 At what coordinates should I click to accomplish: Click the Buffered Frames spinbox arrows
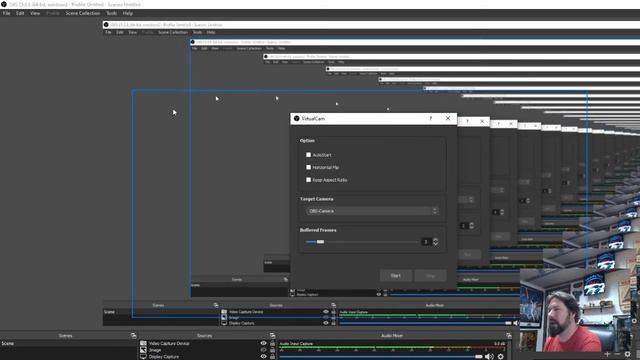click(436, 242)
